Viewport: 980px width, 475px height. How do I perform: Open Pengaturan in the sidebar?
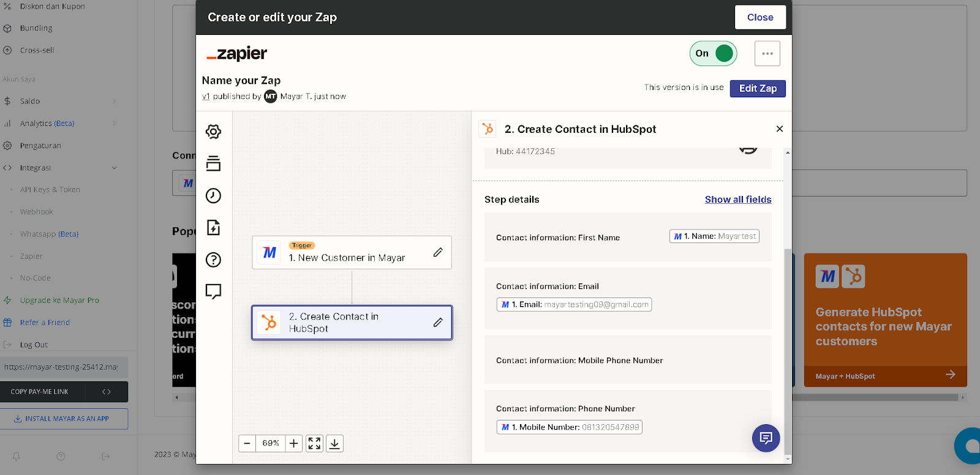point(40,146)
